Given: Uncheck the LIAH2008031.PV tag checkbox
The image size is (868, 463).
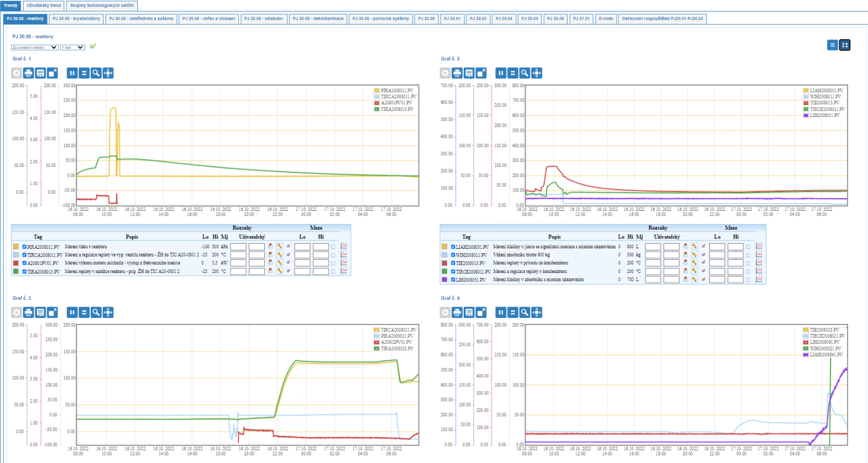Looking at the screenshot, I should pyautogui.click(x=453, y=247).
